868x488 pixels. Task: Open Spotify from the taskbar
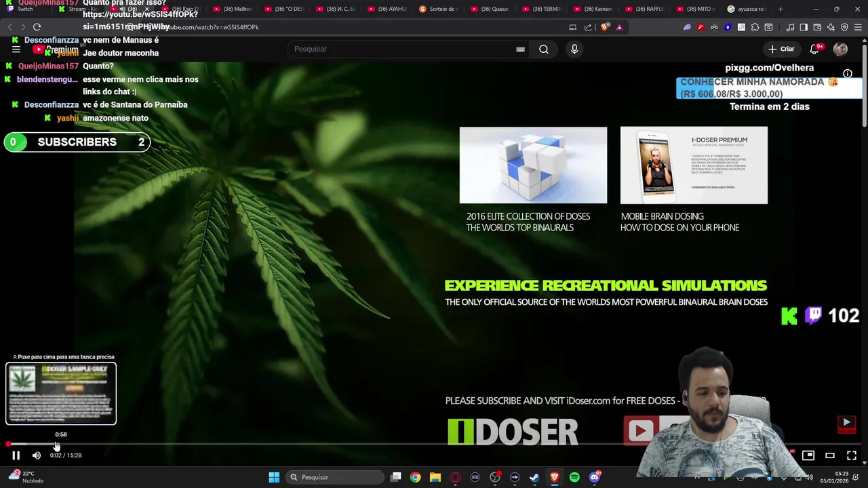pos(574,477)
